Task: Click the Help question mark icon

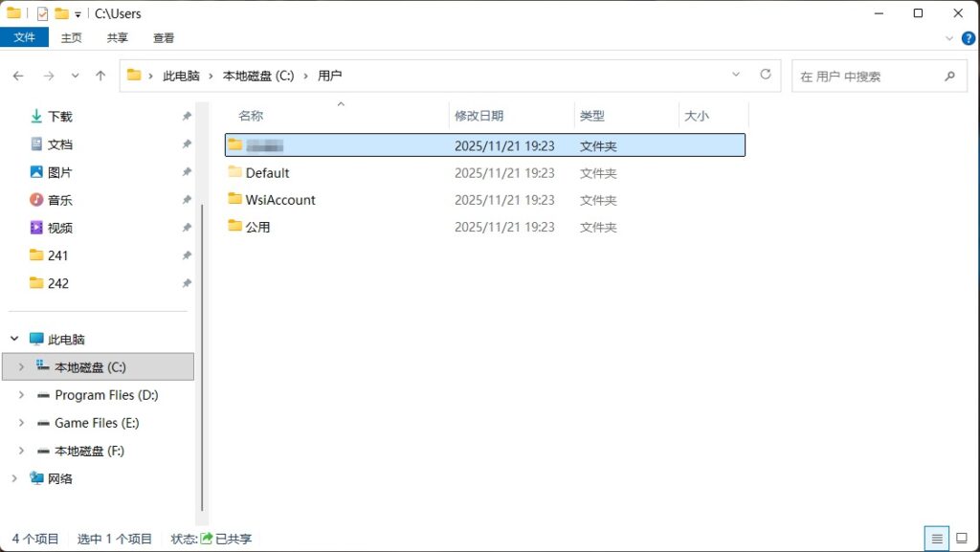Action: (x=969, y=38)
